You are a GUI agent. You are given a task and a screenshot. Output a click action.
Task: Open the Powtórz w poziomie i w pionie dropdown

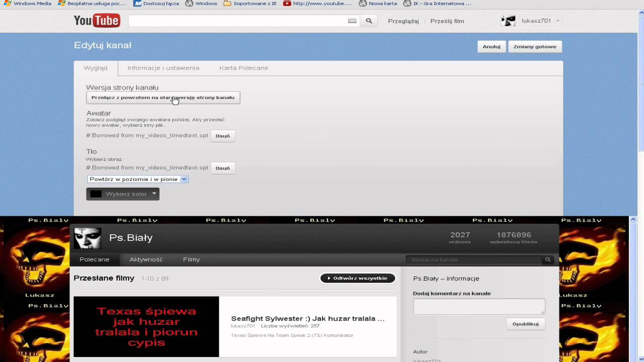point(138,179)
